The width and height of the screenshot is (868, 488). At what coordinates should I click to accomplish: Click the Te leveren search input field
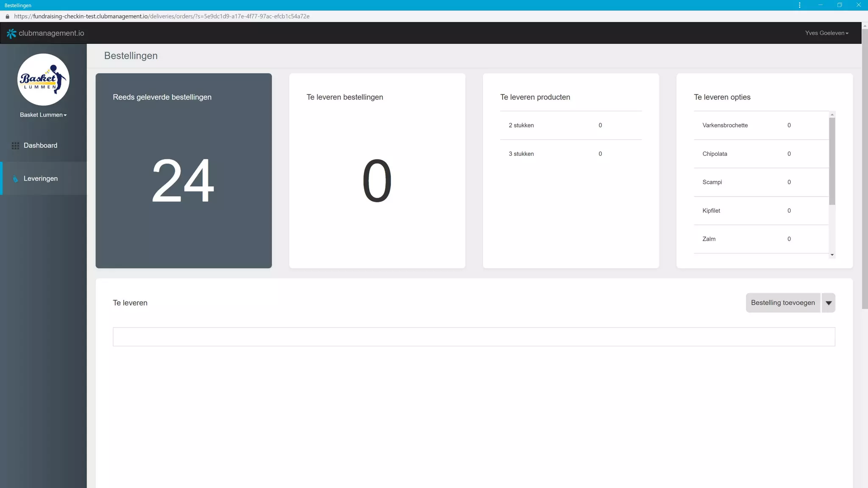click(473, 337)
